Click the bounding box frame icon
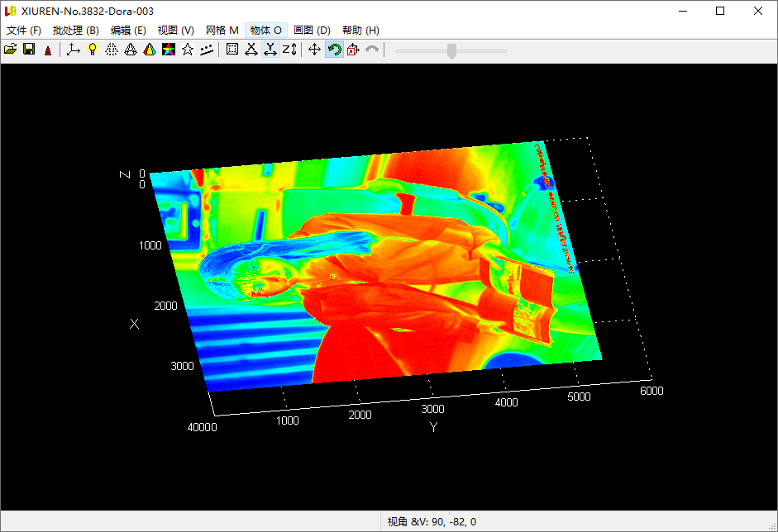Screen dimensions: 778x532 232,49
